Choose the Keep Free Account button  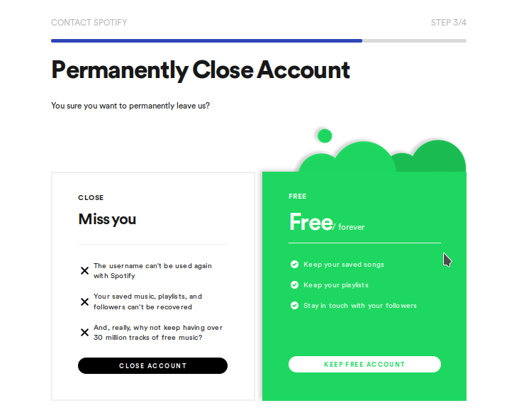(x=364, y=364)
